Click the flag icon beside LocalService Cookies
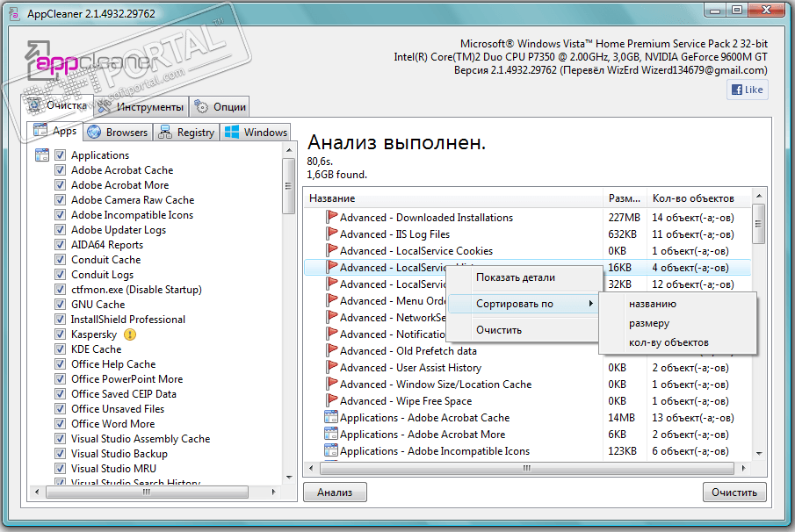 (x=331, y=251)
